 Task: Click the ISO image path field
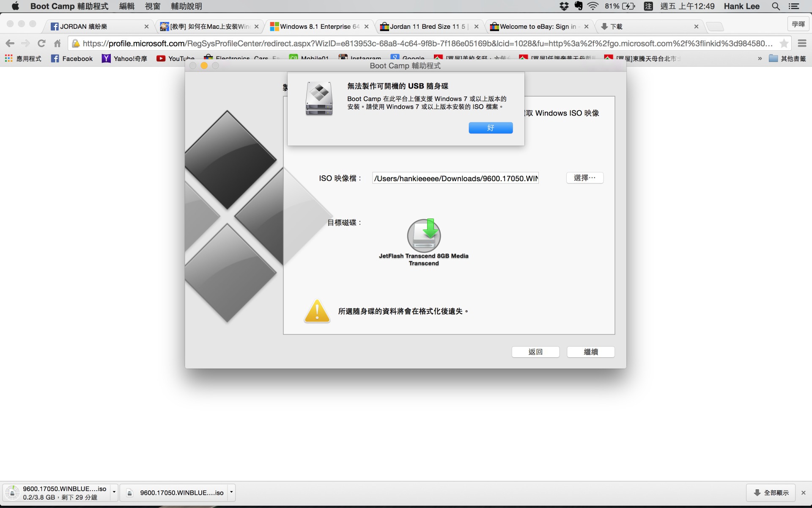(x=455, y=178)
